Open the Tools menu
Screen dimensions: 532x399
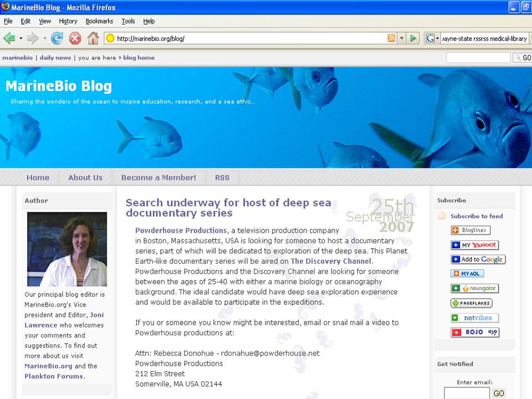(x=128, y=21)
